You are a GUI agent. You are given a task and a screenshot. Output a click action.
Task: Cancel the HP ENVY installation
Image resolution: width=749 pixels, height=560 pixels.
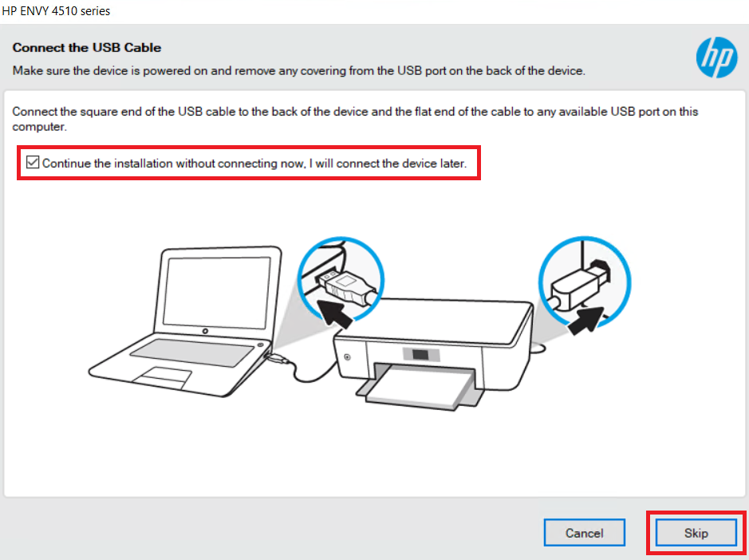pyautogui.click(x=584, y=533)
